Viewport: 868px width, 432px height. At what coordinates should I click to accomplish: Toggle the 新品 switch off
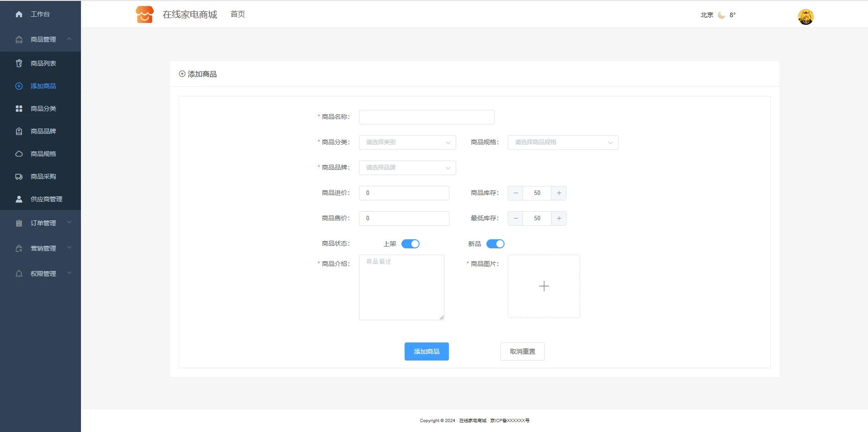click(495, 244)
